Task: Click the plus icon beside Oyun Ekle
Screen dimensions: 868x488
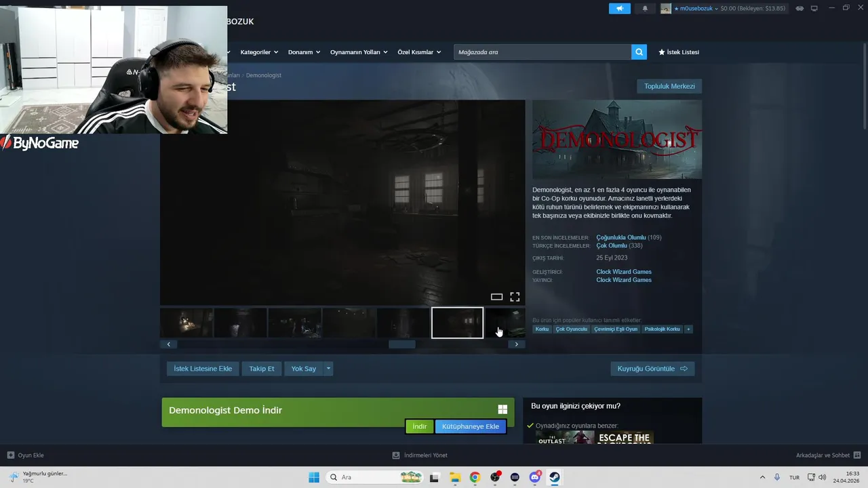Action: (x=10, y=455)
